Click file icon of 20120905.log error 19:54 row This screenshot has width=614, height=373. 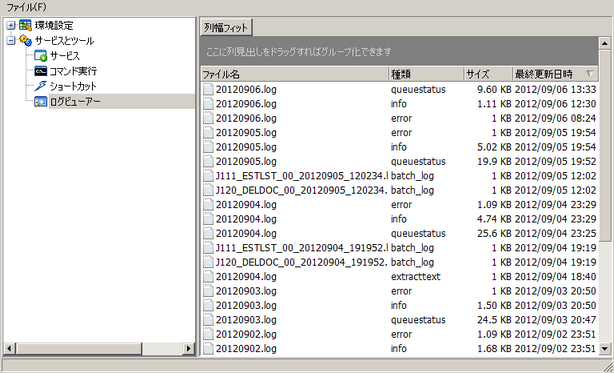208,133
